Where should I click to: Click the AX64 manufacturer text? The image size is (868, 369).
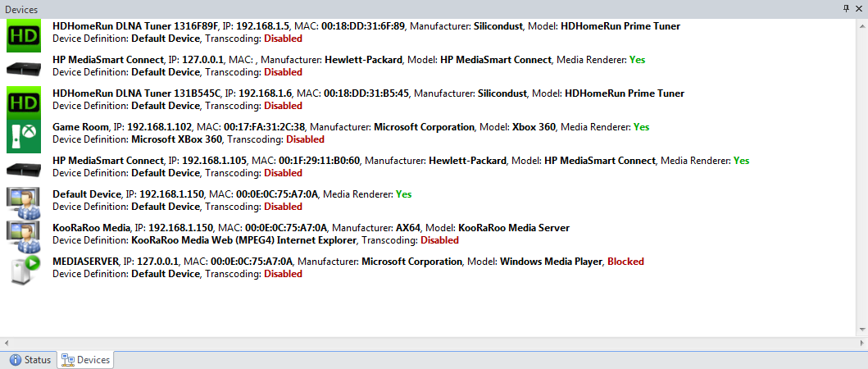pos(408,228)
